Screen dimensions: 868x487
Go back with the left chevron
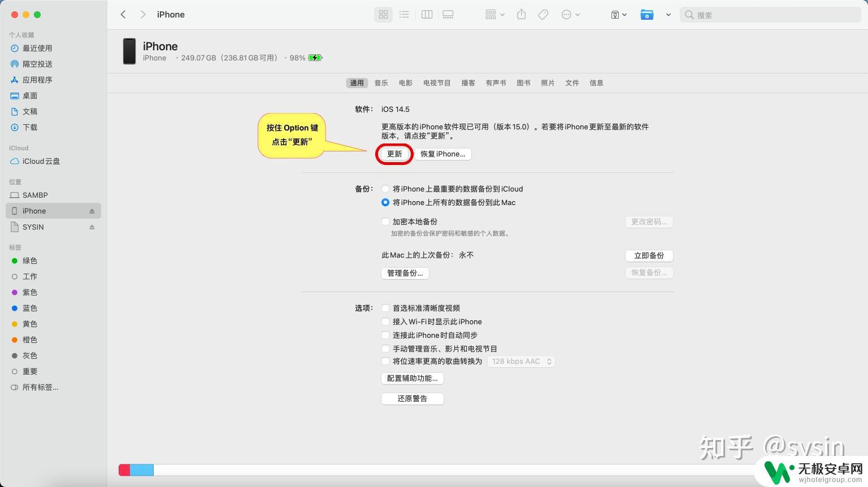pos(123,15)
